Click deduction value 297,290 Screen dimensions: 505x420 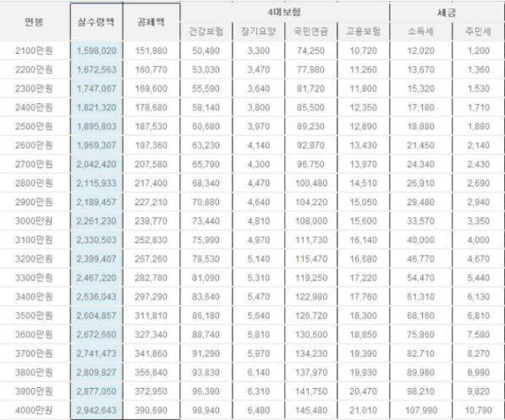pyautogui.click(x=151, y=297)
